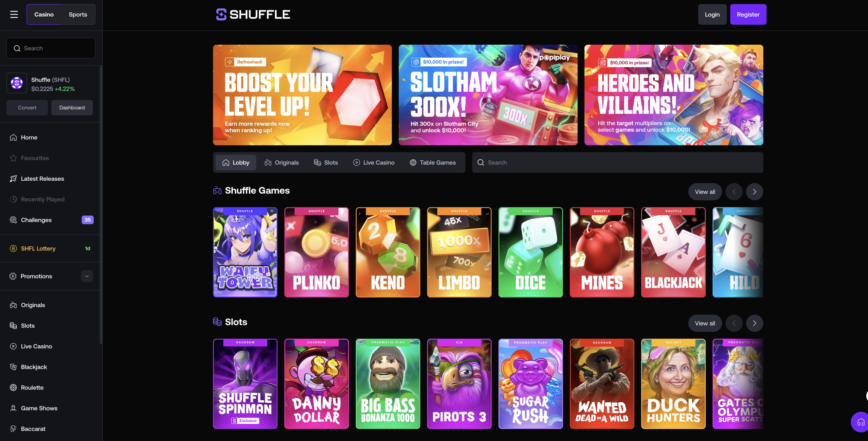Open the Plinko game thumbnail

[x=316, y=253]
